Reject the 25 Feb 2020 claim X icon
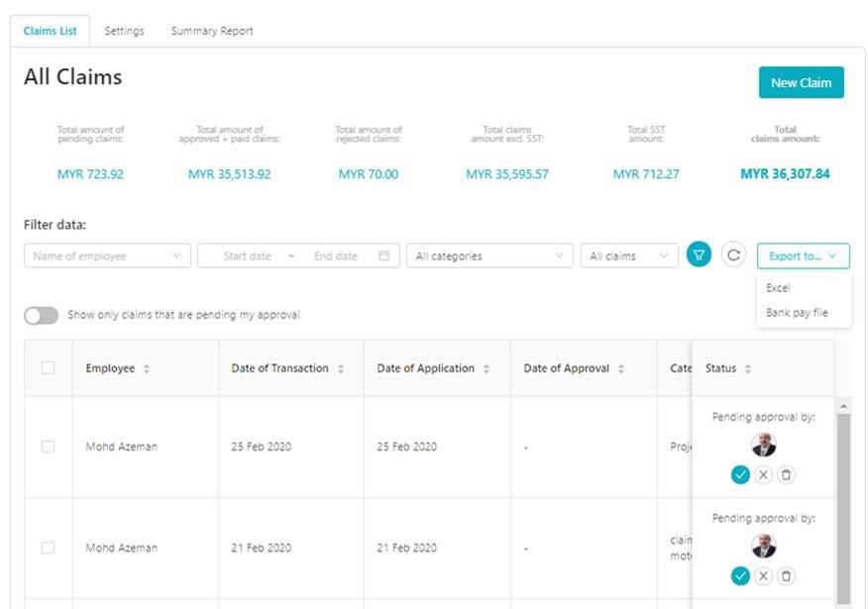The height and width of the screenshot is (609, 868). point(763,475)
